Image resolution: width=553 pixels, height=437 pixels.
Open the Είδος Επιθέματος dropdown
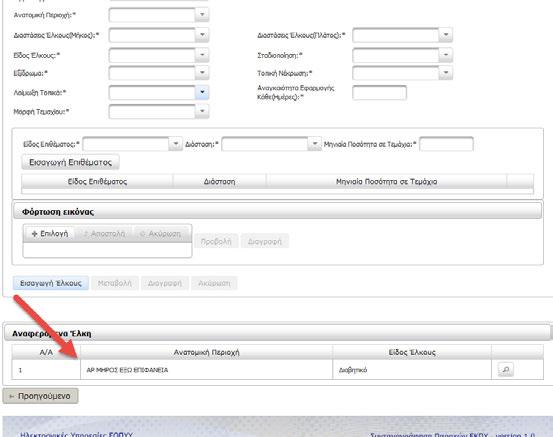pos(175,144)
